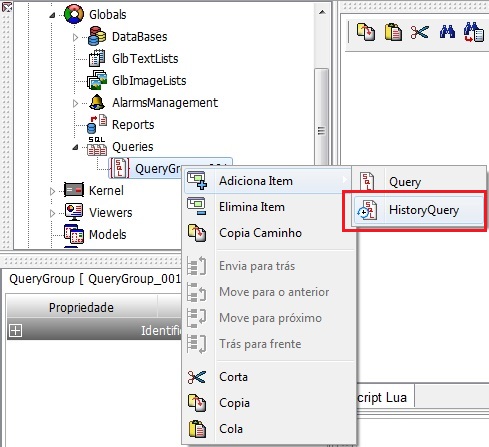Click the Kernel device icon
The height and width of the screenshot is (447, 489).
[x=74, y=190]
